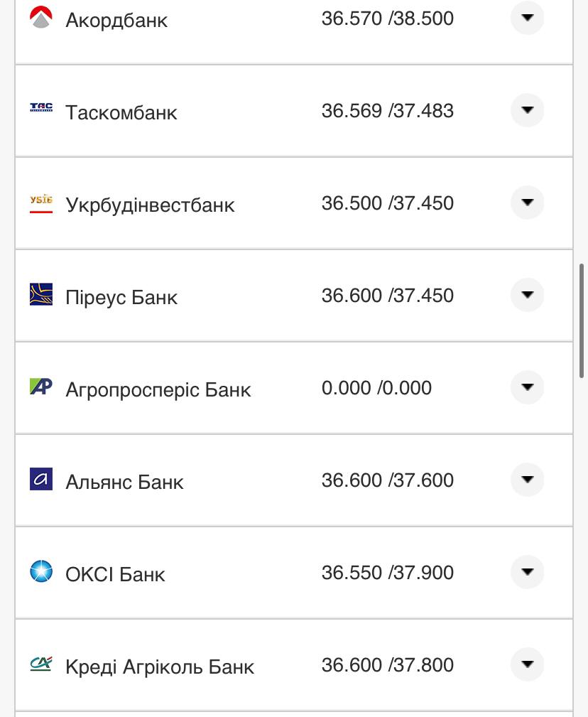Expand the ОКСІ Банк dropdown
The height and width of the screenshot is (717, 588).
[527, 572]
